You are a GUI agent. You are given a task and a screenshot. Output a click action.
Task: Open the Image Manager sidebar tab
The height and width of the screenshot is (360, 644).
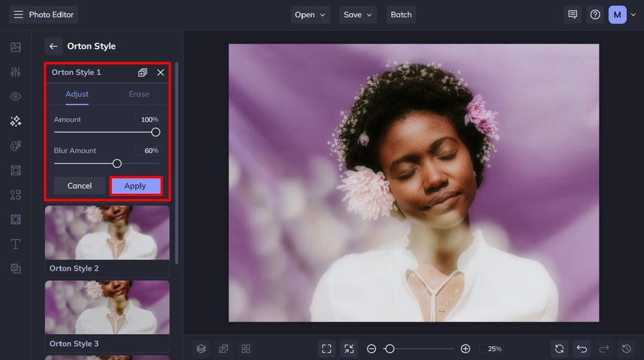coord(16,47)
